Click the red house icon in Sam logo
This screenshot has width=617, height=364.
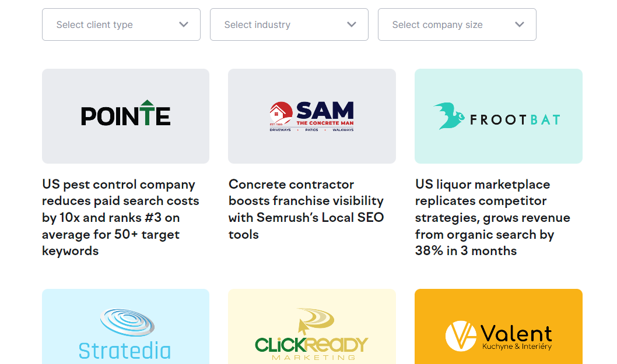pyautogui.click(x=281, y=114)
